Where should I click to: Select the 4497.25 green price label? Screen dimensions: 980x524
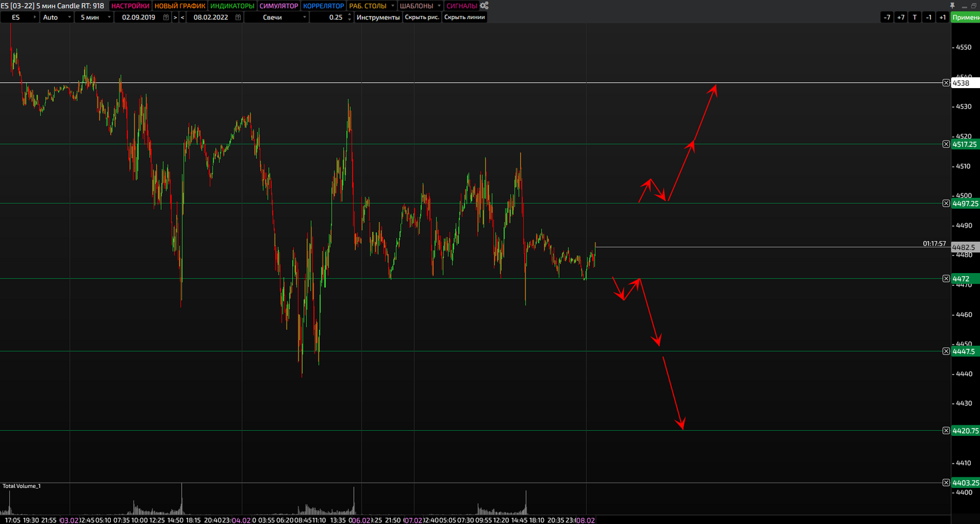965,203
